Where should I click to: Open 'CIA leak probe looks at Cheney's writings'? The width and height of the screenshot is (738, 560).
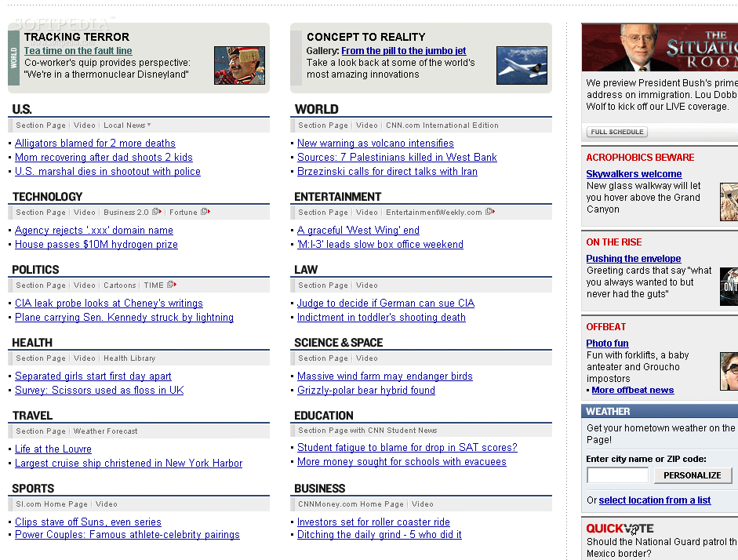(109, 303)
